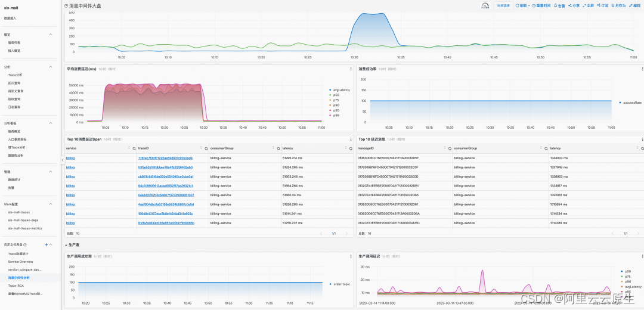Open sls-mall-traces-deps store
Viewport: 644px width, 310px height.
click(x=23, y=220)
